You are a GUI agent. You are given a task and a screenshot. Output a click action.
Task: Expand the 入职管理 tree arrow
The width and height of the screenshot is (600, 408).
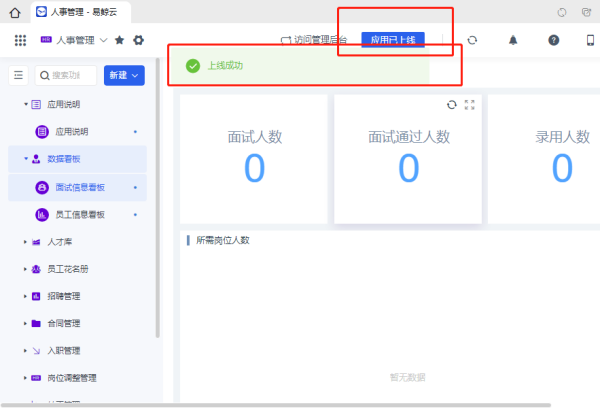pos(25,351)
